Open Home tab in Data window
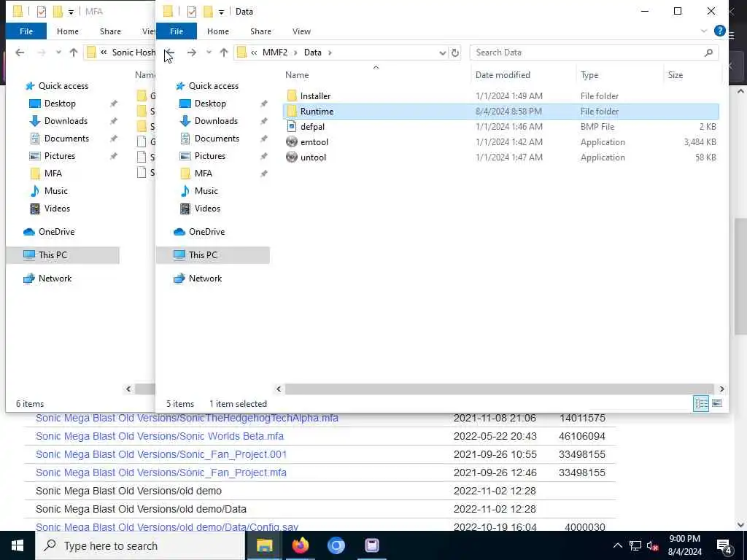The width and height of the screenshot is (747, 560). click(217, 31)
